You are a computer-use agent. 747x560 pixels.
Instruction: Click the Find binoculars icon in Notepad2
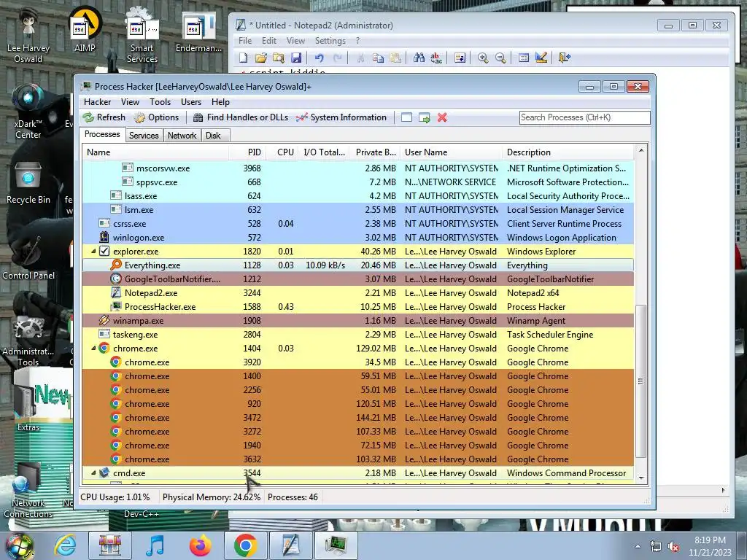click(x=419, y=58)
